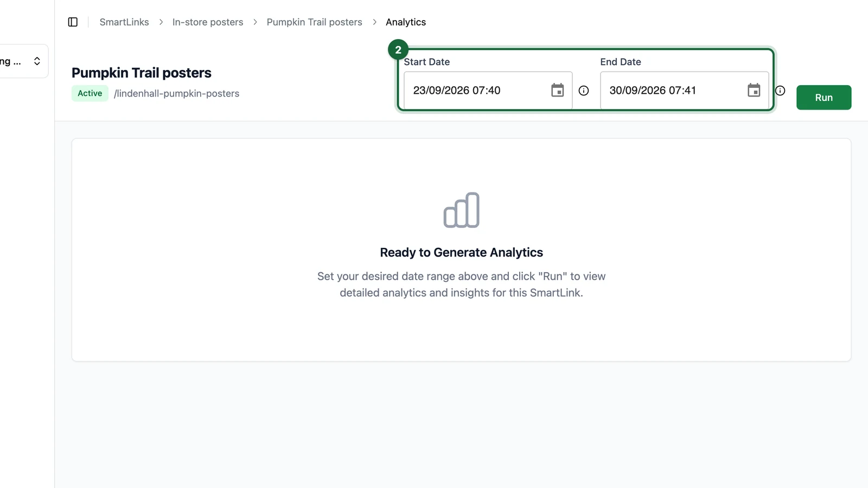Click the Pumpkin Trail posters heading
Image resolution: width=868 pixels, height=488 pixels.
coord(142,73)
